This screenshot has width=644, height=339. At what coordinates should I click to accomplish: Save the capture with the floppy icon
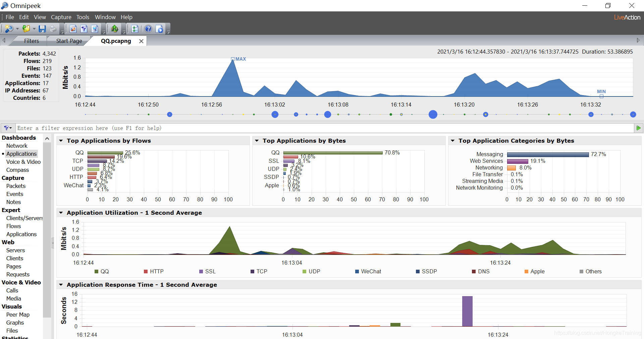pyautogui.click(x=42, y=29)
